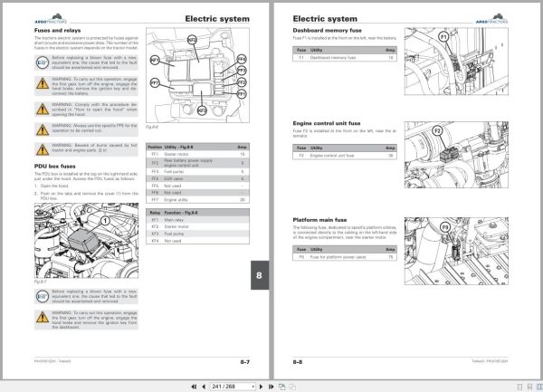The width and height of the screenshot is (543, 392).
Task: Click the FF1 row in fuse table
Action: coord(197,154)
